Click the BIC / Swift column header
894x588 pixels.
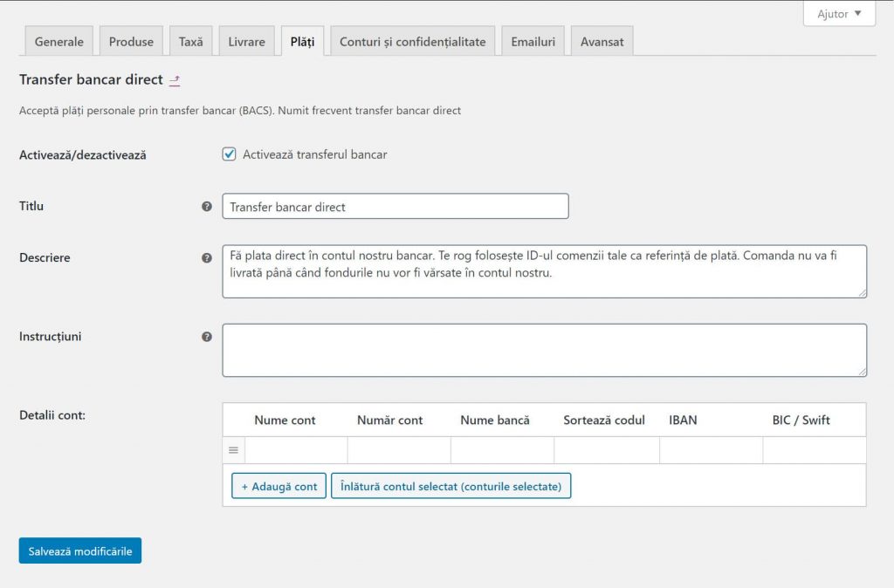801,420
